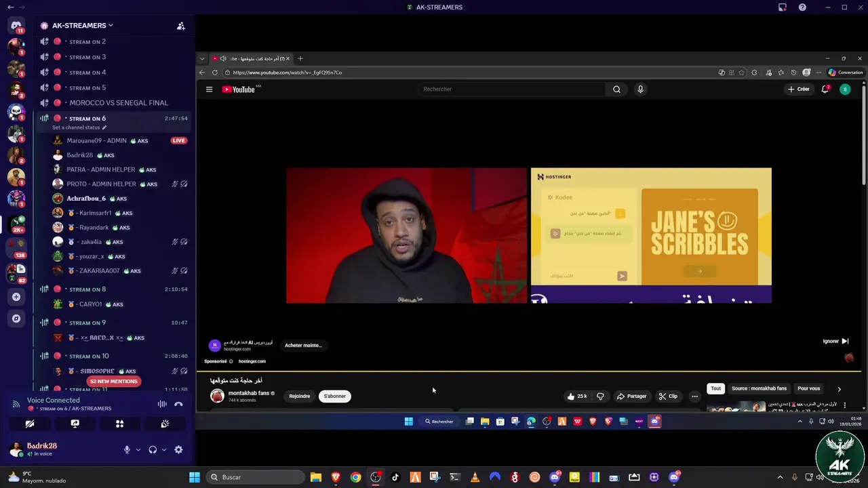Image resolution: width=868 pixels, height=488 pixels.
Task: Expand microphone input options chevron
Action: [138, 449]
